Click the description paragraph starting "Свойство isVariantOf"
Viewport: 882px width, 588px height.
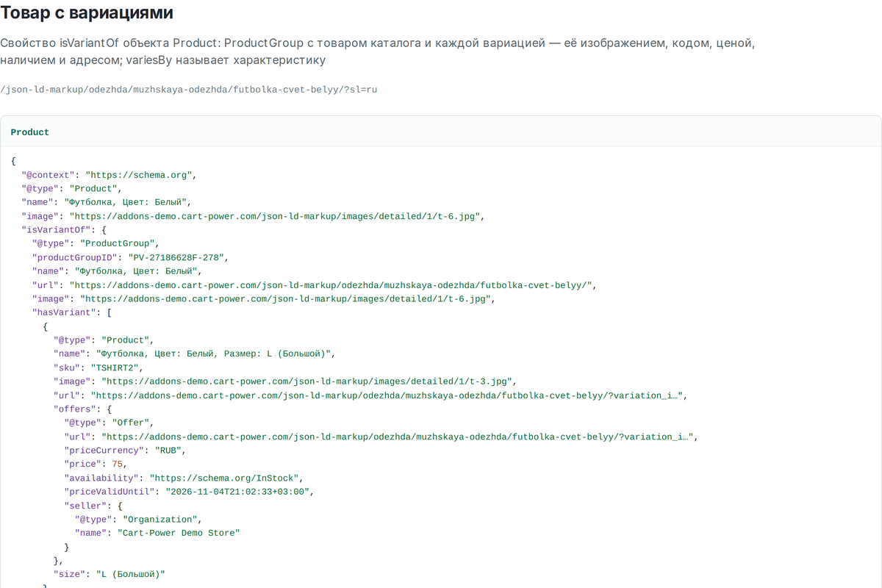[378, 51]
